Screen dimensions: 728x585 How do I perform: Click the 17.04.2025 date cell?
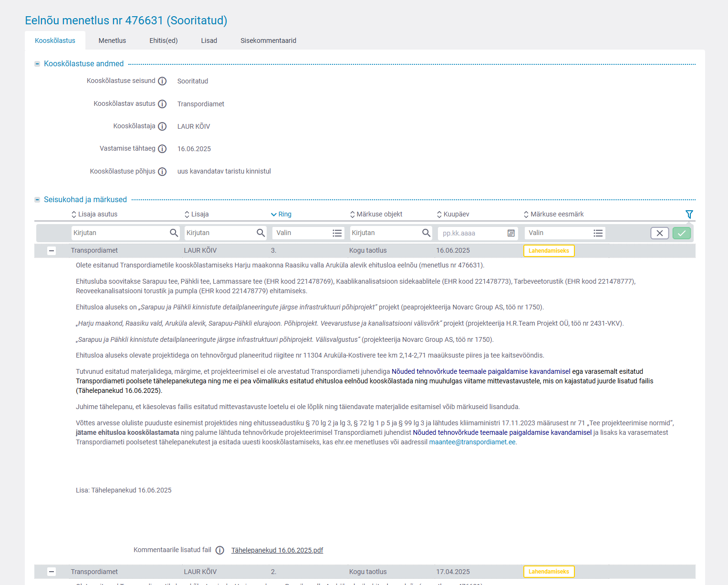click(x=453, y=572)
